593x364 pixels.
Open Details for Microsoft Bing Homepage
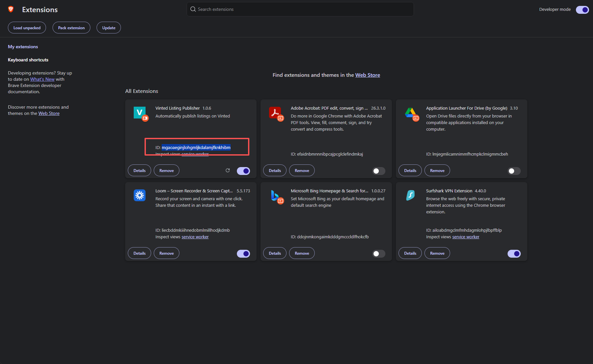tap(275, 253)
